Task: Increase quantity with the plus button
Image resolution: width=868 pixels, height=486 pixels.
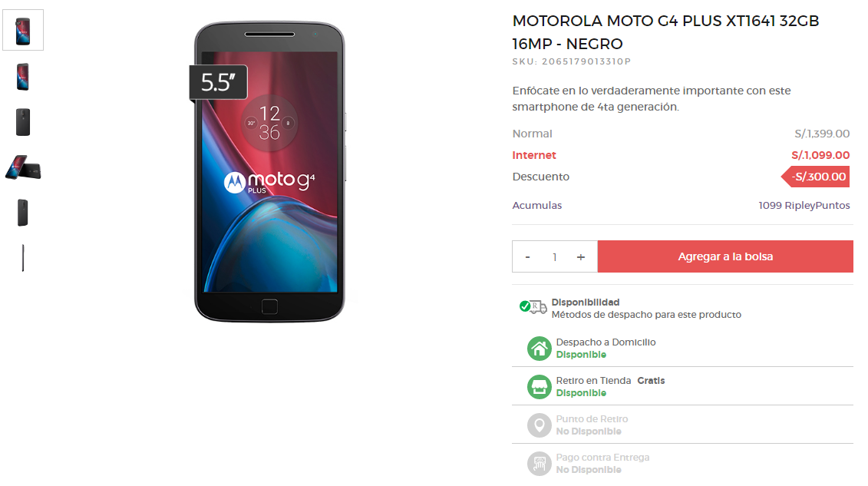Action: point(581,257)
